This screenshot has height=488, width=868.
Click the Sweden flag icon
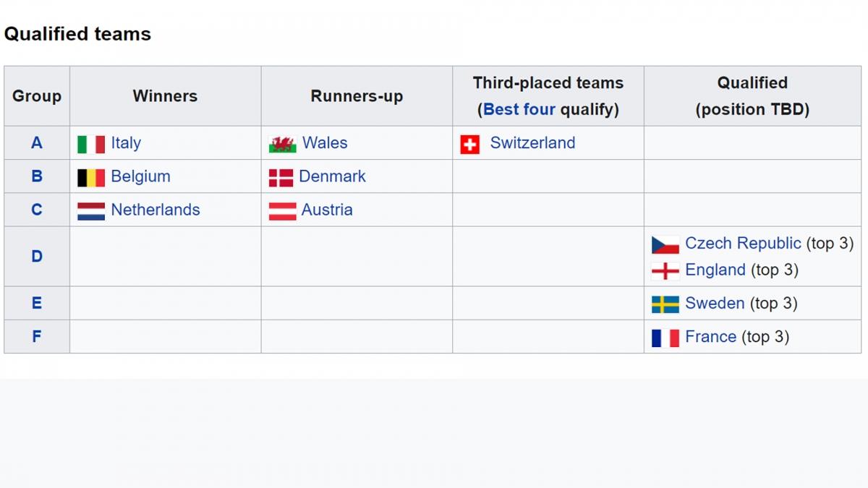(x=665, y=304)
